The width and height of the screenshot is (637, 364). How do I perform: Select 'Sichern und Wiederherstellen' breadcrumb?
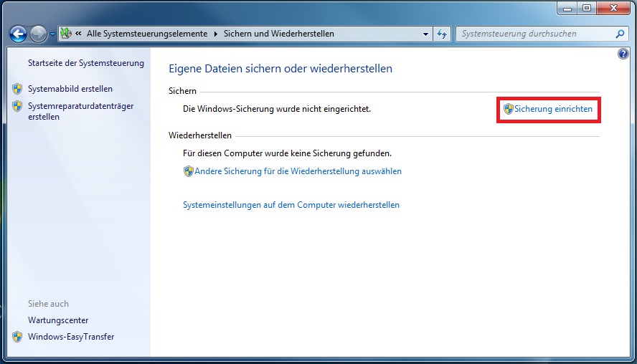coord(278,34)
